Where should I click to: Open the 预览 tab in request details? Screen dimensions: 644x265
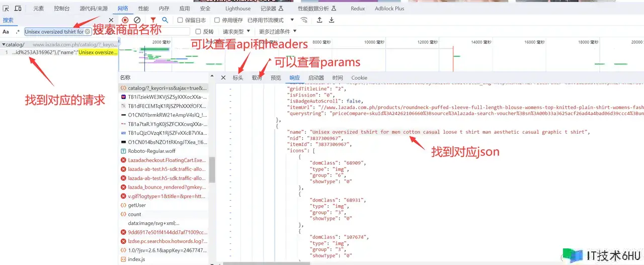tap(276, 78)
